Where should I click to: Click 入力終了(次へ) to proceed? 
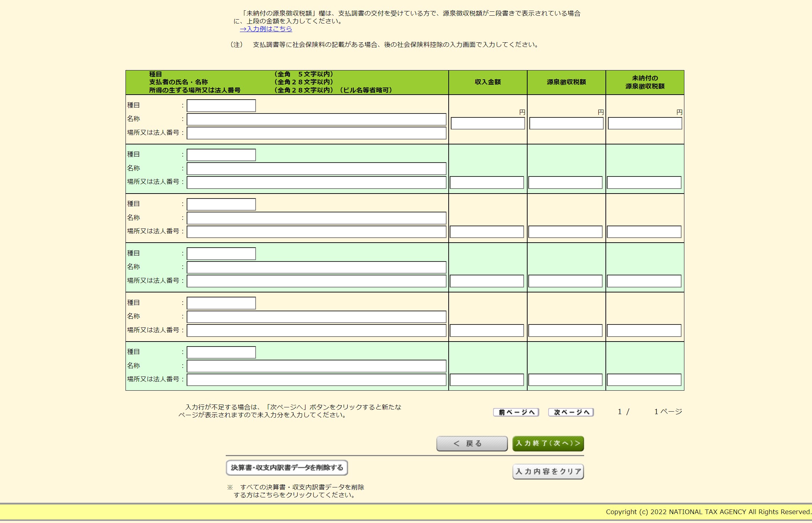548,443
